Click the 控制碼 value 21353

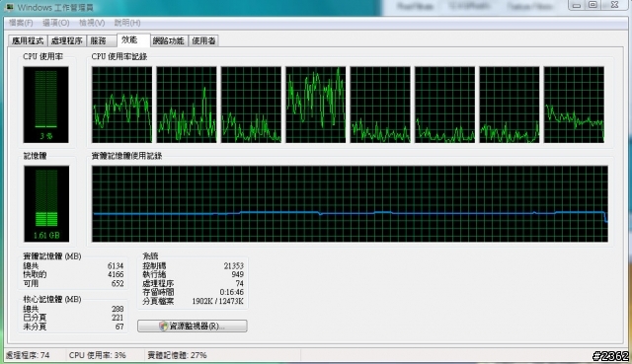[x=234, y=265]
